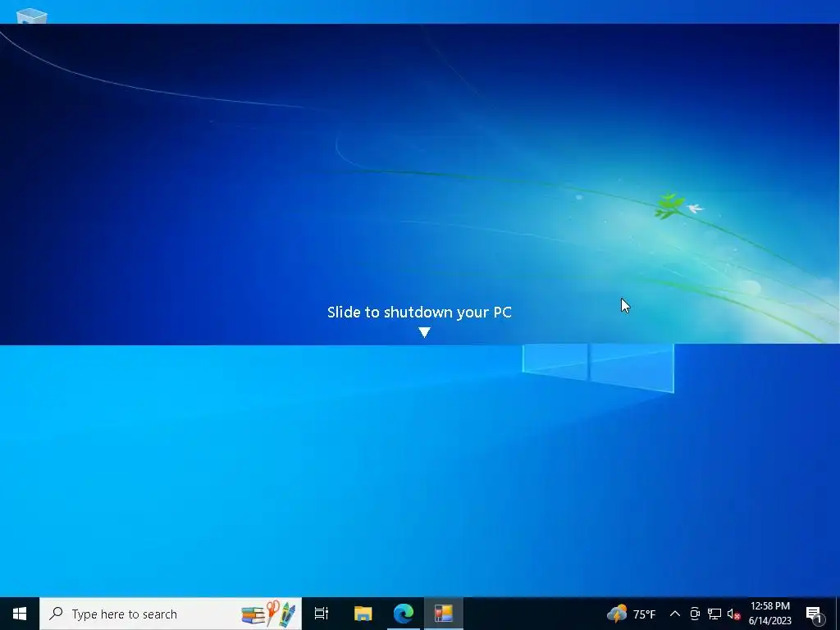This screenshot has width=840, height=630.
Task: Click the taskbar search box
Action: (171, 614)
